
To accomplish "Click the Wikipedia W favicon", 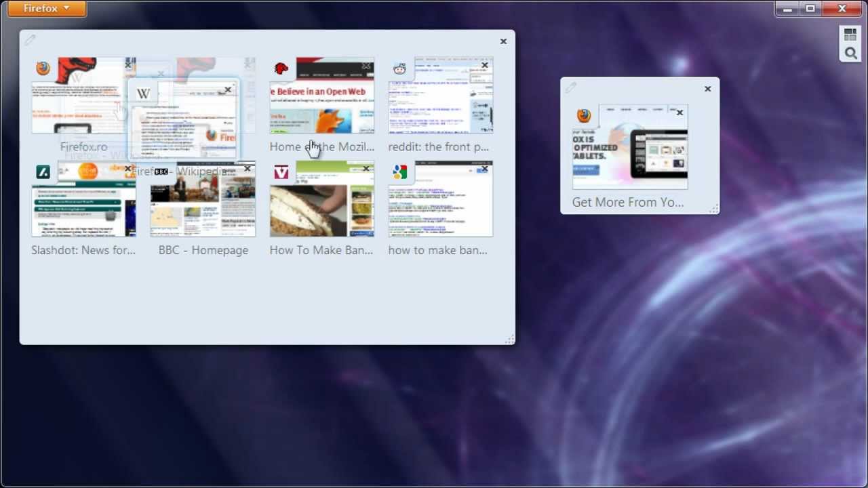I will coord(142,94).
